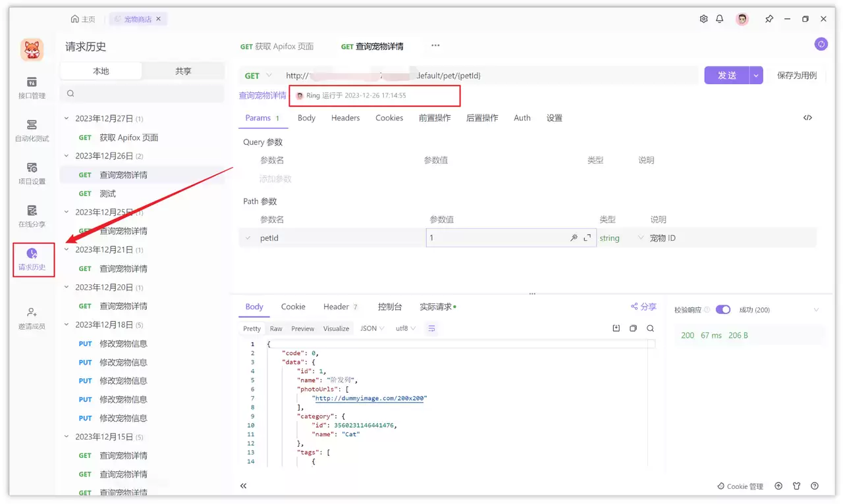
Task: Click Cookie 管理 in the footer
Action: click(740, 486)
